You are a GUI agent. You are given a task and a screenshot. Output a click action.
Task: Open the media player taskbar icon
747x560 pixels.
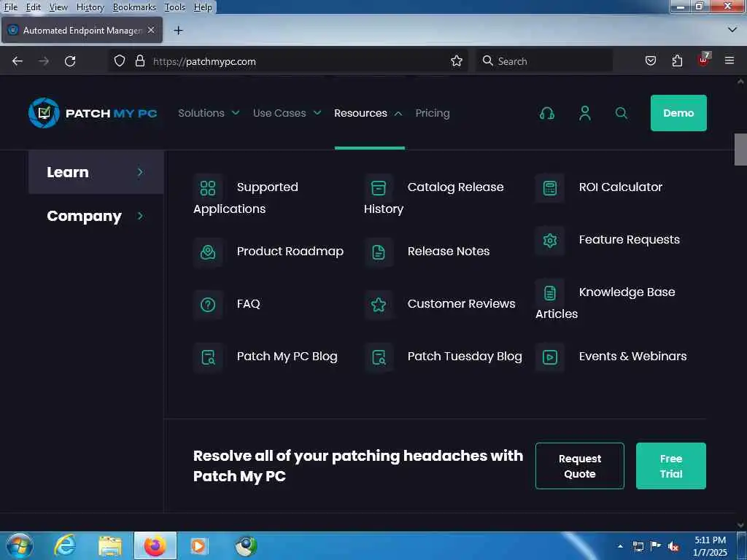(198, 545)
